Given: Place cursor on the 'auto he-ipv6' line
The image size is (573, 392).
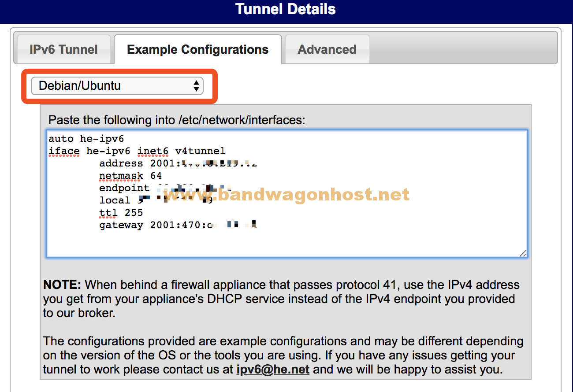Looking at the screenshot, I should pyautogui.click(x=86, y=139).
